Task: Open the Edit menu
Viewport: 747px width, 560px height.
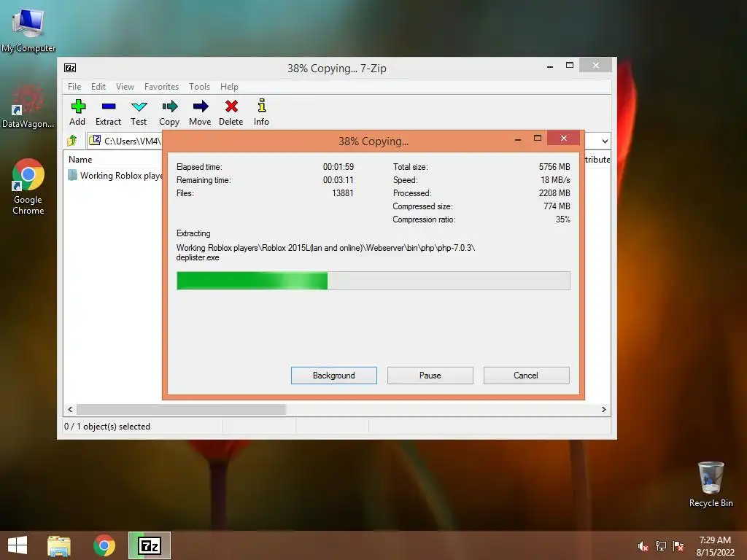Action: (98, 87)
